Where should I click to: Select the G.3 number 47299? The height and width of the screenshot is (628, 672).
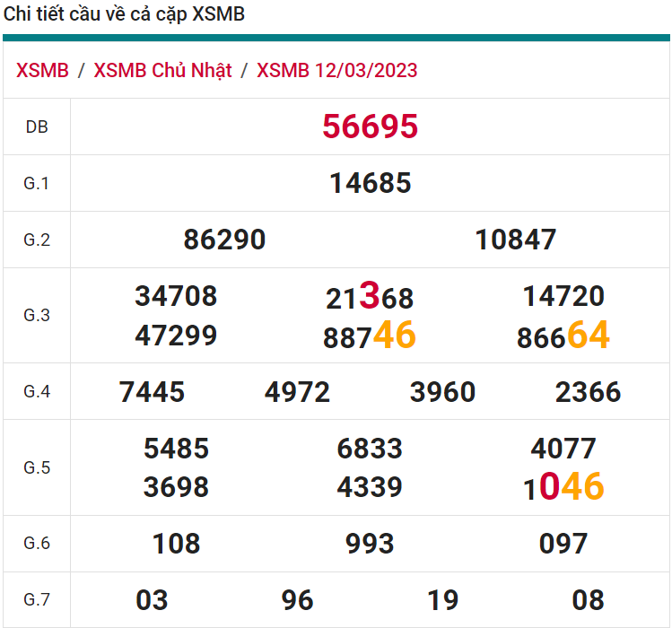pos(176,336)
